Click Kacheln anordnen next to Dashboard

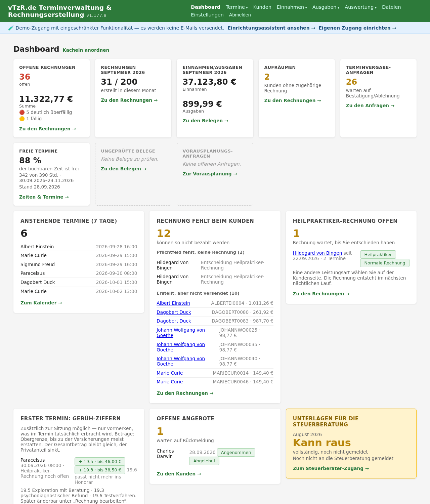86,50
